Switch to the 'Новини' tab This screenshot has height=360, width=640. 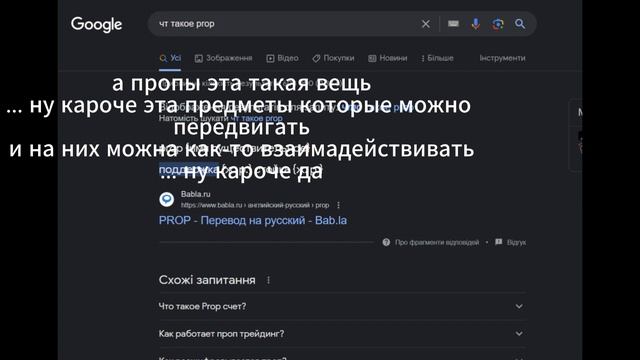tap(388, 58)
